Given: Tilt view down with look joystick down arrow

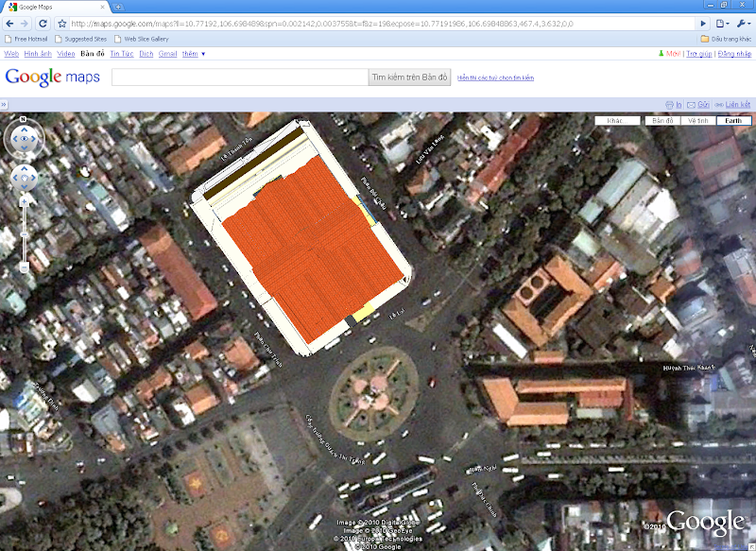Looking at the screenshot, I should tap(24, 147).
